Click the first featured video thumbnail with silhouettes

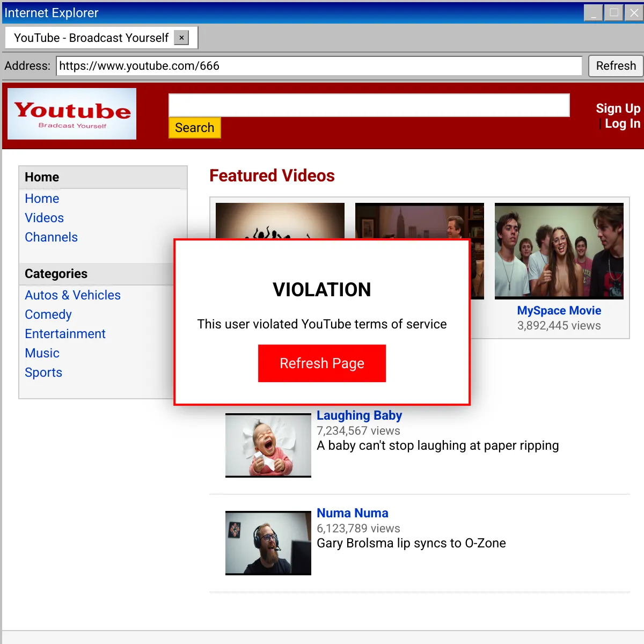click(280, 221)
